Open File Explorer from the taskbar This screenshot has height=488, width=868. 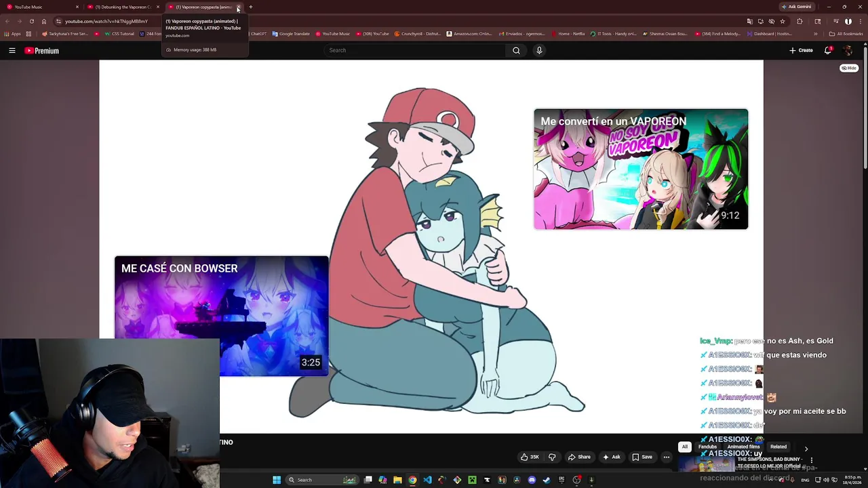click(x=397, y=480)
